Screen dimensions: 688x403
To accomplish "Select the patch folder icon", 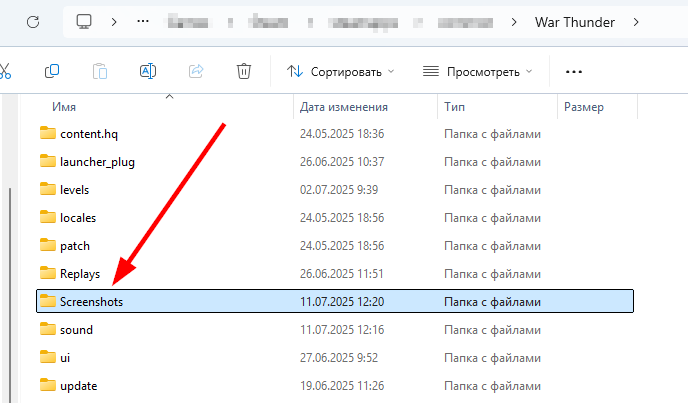I will (x=48, y=245).
